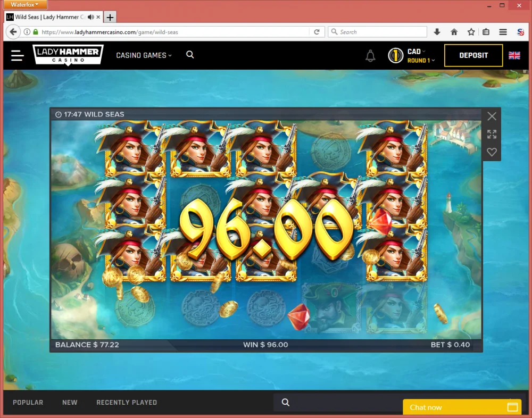Mute the Wild Seas tab audio
The width and height of the screenshot is (532, 418).
[90, 17]
